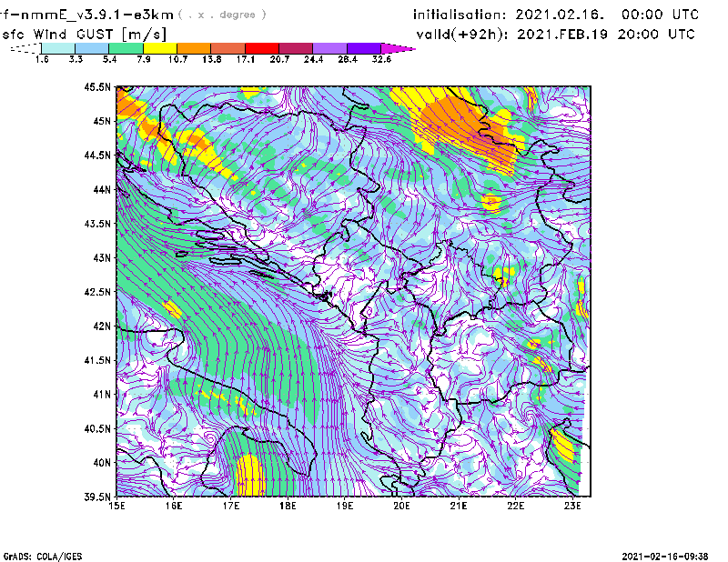Image resolution: width=728 pixels, height=562 pixels.
Task: Click the legend value 10.7
Action: coord(177,59)
